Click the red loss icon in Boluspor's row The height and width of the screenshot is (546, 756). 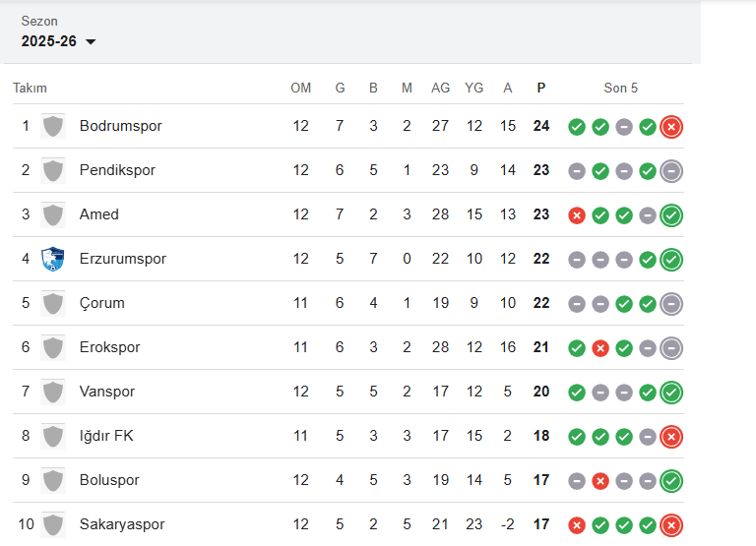600,481
